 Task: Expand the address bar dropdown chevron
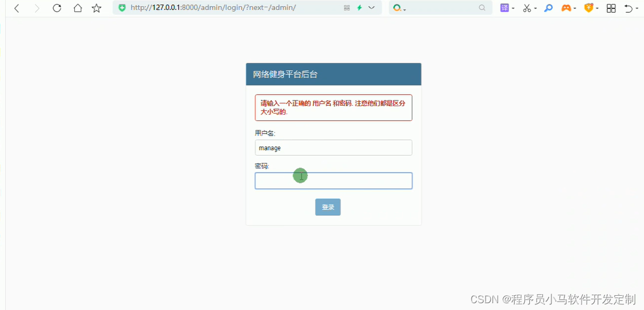[x=372, y=8]
